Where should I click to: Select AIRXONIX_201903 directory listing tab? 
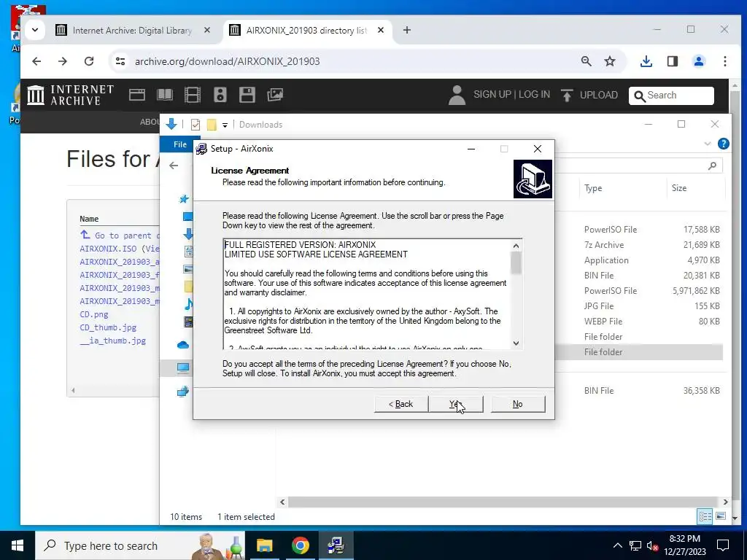tap(306, 30)
